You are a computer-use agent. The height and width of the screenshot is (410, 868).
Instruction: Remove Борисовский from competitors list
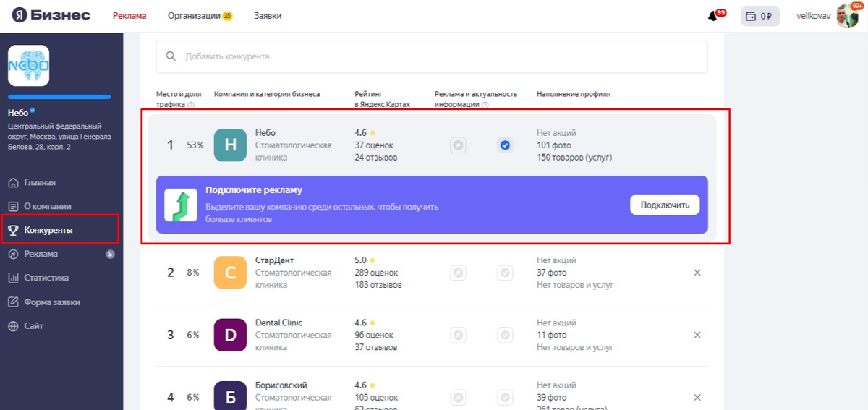click(x=697, y=398)
